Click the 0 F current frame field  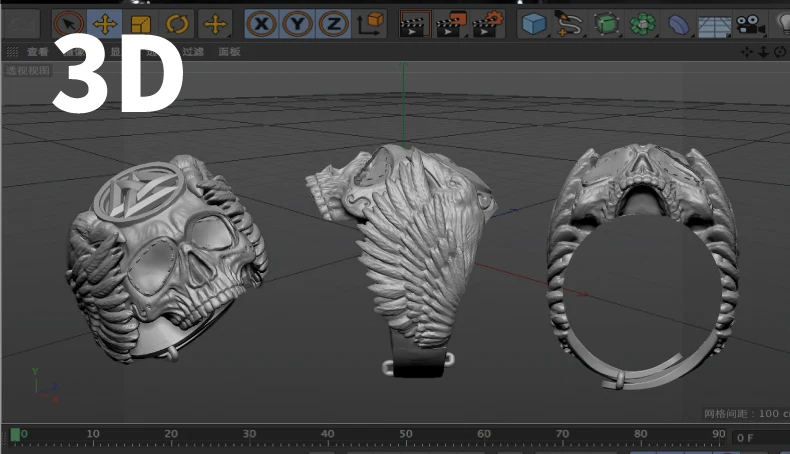[x=761, y=438]
